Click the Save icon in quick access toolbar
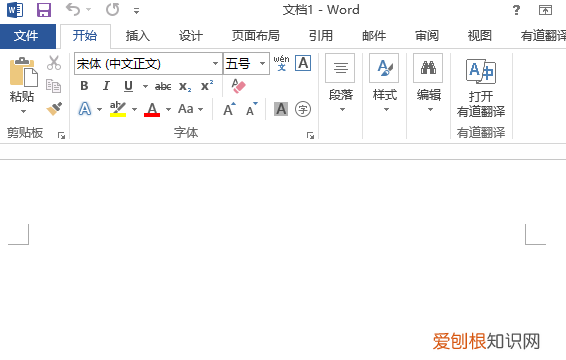Image resolution: width=566 pixels, height=360 pixels. [x=44, y=10]
